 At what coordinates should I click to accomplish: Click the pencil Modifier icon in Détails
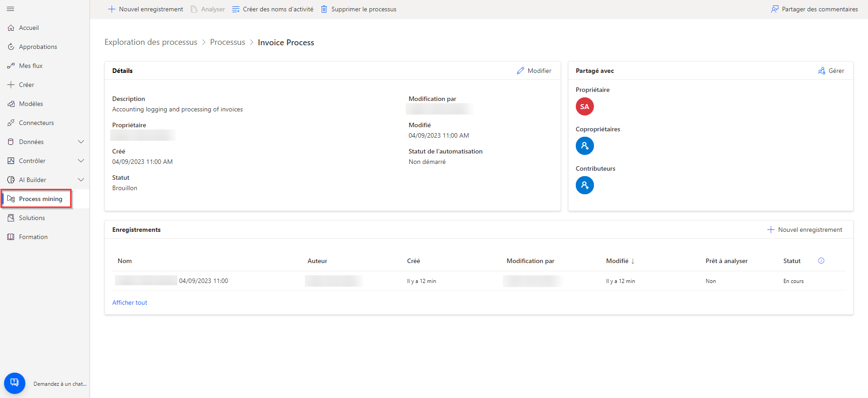521,71
